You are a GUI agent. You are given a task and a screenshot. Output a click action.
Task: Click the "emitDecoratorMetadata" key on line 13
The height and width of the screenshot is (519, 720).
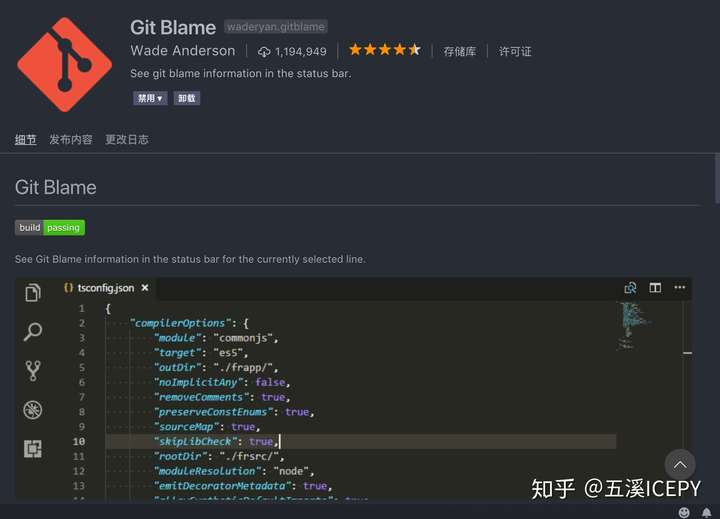(x=222, y=485)
